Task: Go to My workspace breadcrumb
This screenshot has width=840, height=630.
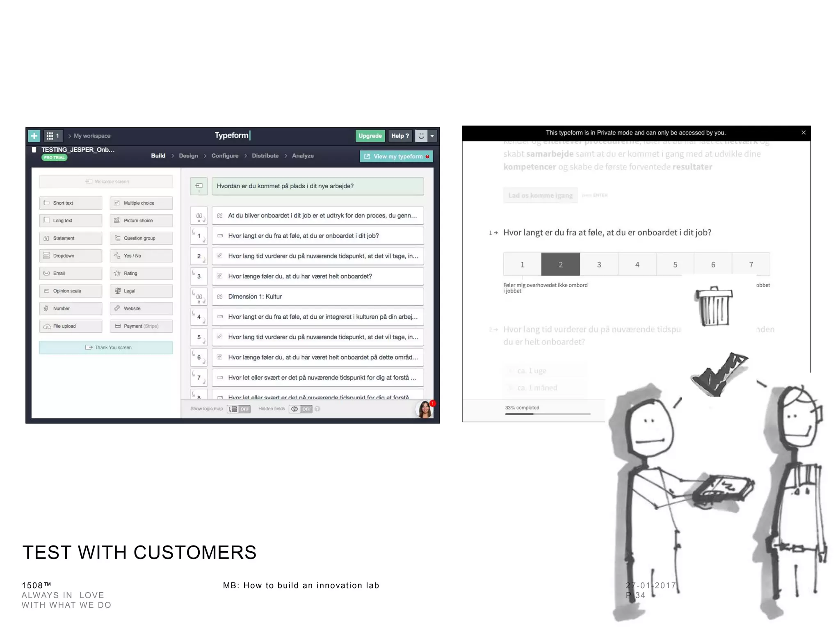Action: (x=92, y=136)
